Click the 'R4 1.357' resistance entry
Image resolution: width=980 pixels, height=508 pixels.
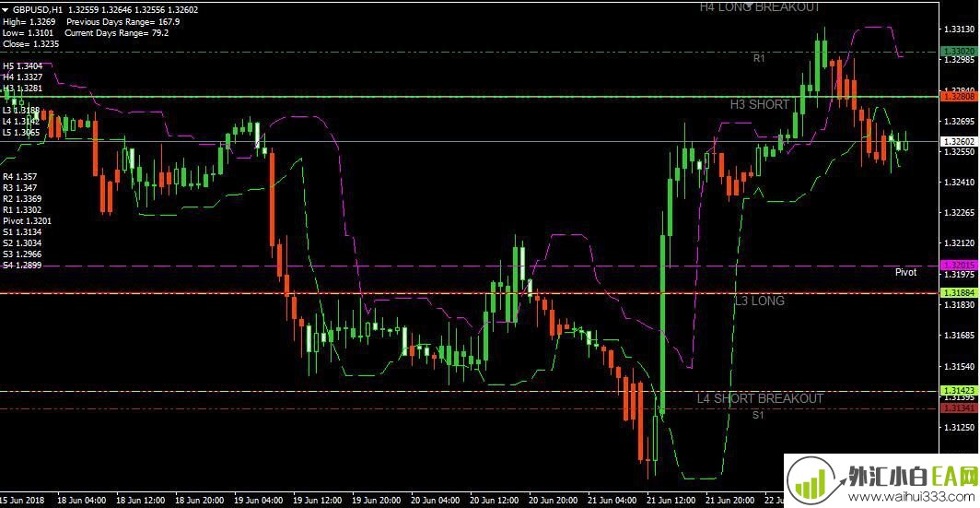[20, 177]
